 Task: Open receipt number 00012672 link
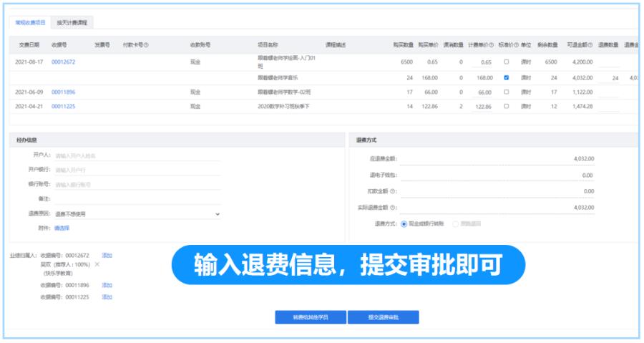(63, 62)
